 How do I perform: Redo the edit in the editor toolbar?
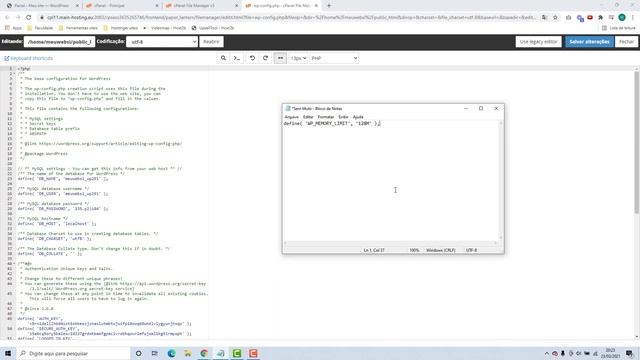[x=266, y=58]
